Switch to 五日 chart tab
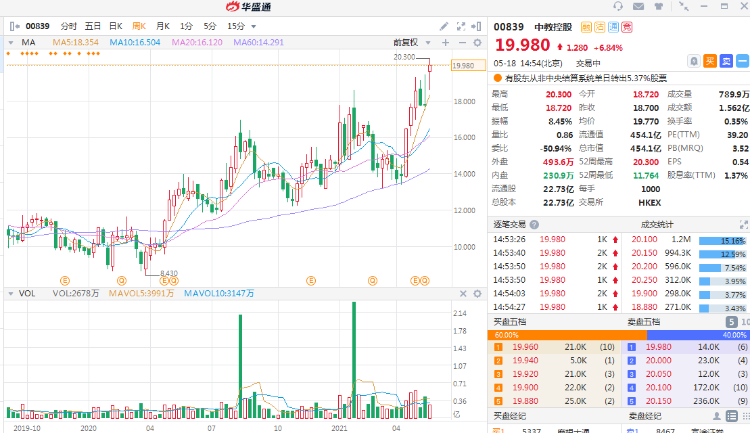This screenshot has width=750, height=433. click(93, 26)
